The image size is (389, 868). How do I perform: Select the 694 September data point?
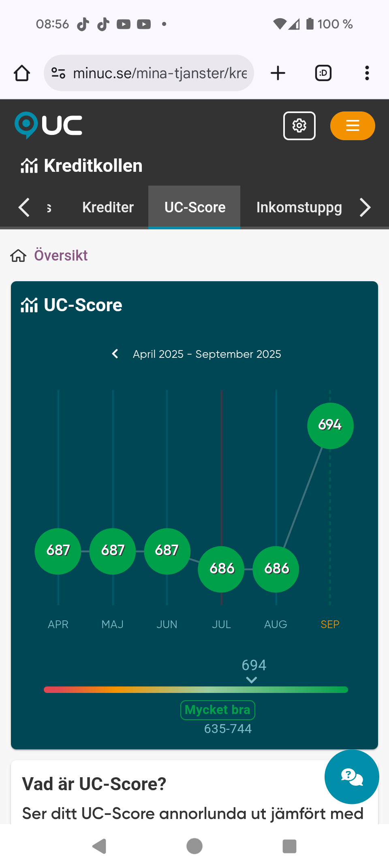[330, 425]
